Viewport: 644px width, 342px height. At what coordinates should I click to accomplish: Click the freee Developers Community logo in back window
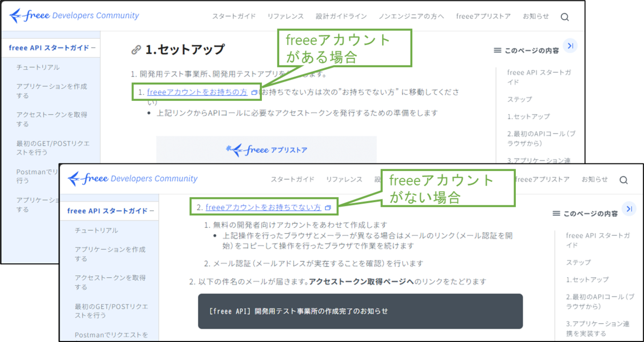coord(74,16)
